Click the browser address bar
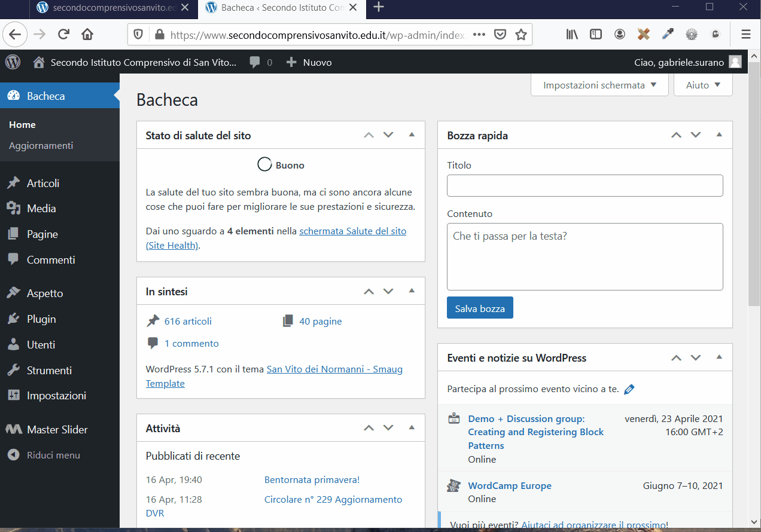 point(317,35)
